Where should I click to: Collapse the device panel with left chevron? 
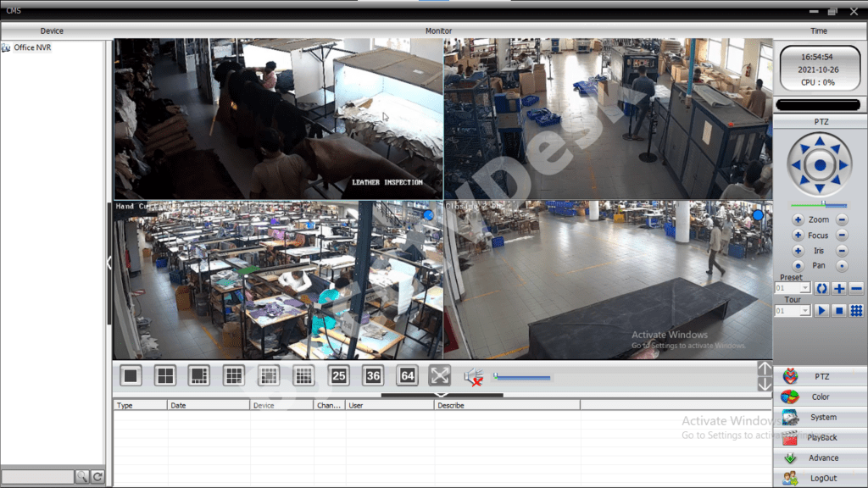pyautogui.click(x=109, y=263)
